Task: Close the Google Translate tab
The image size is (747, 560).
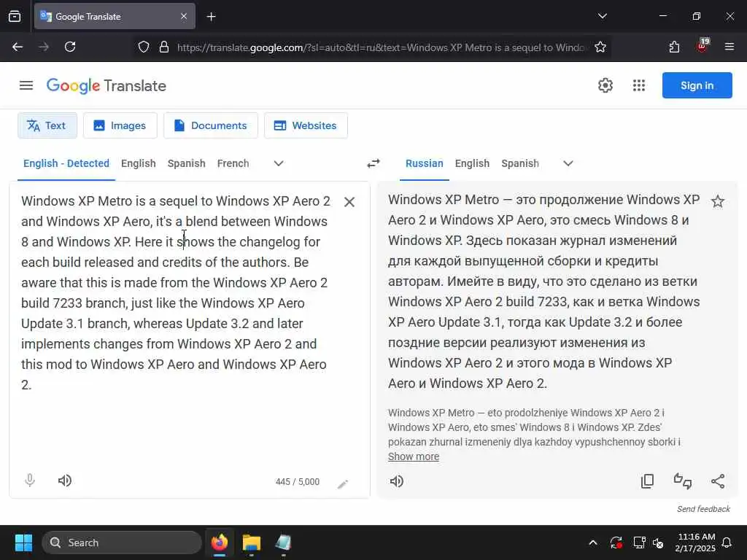Action: pos(184,16)
